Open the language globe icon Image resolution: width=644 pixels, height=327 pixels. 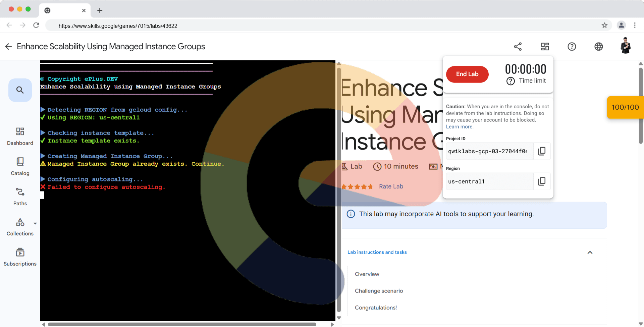pos(599,47)
